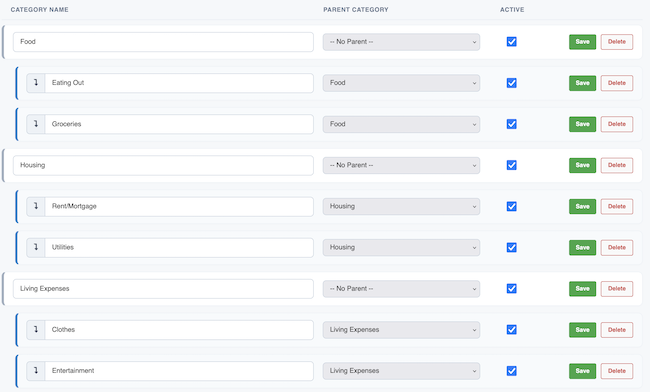
Task: Disable the Active checkbox for Housing
Action: click(512, 165)
